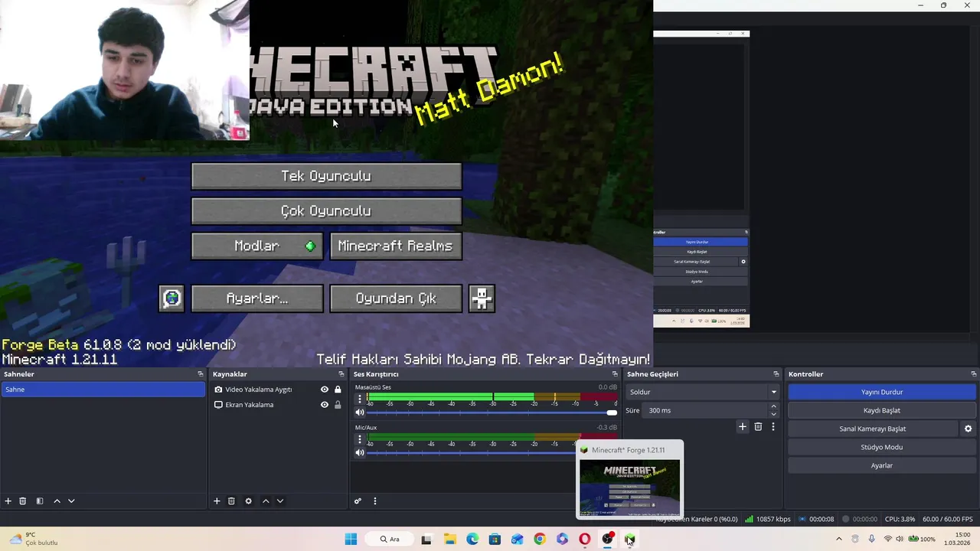Open scene filters icon in Sahneler toolbar
Screen dimensions: 980x551
(x=40, y=501)
